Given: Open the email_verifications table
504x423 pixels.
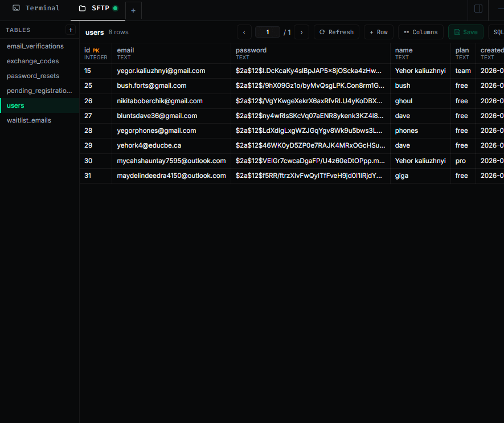Looking at the screenshot, I should coord(39,46).
